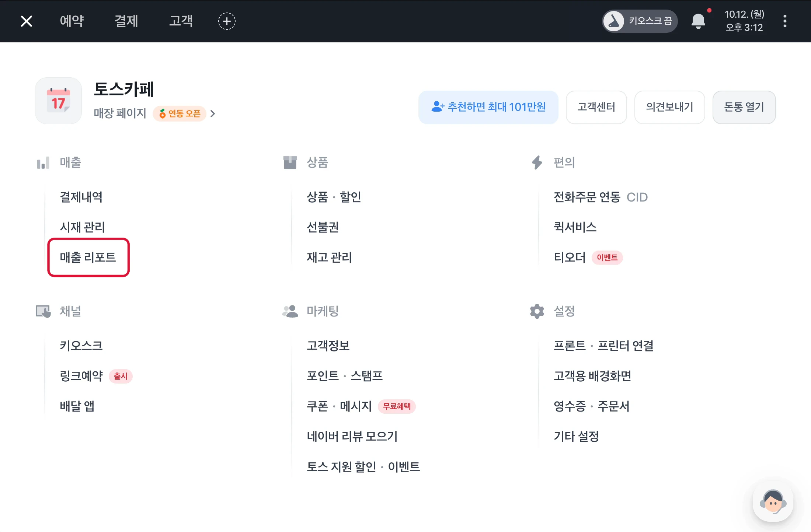Open notifications bell icon
The height and width of the screenshot is (532, 811).
pyautogui.click(x=698, y=21)
